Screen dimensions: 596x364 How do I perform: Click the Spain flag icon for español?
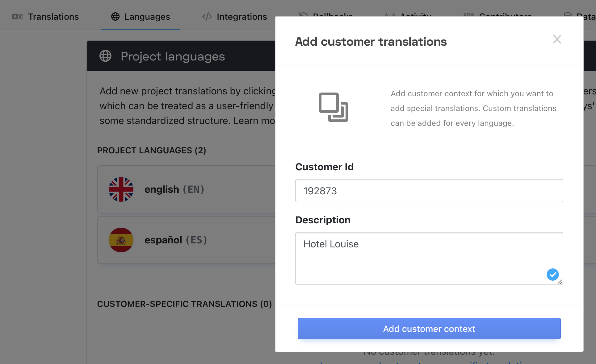(121, 240)
